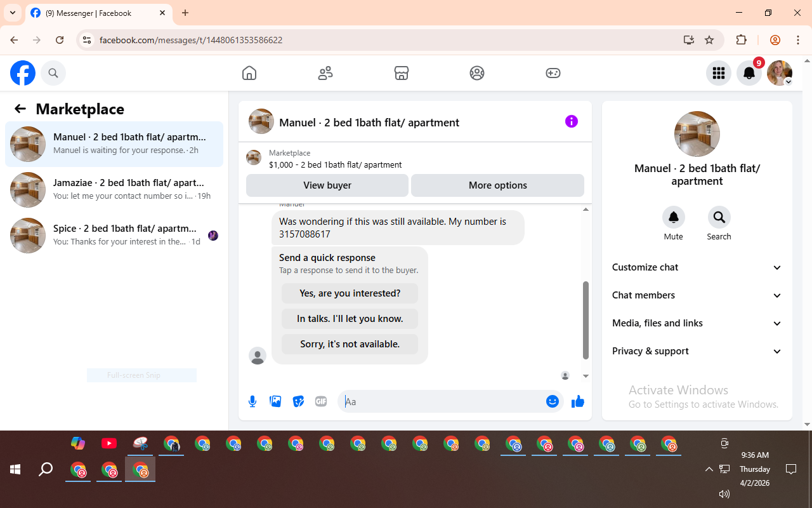The height and width of the screenshot is (508, 812).
Task: Attach a photo using the image icon
Action: pyautogui.click(x=275, y=401)
